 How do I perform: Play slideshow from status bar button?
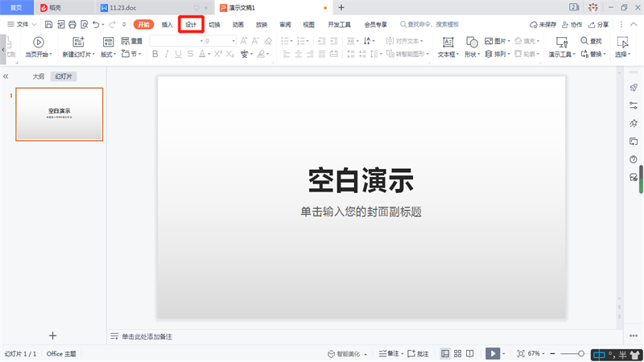tap(493, 354)
